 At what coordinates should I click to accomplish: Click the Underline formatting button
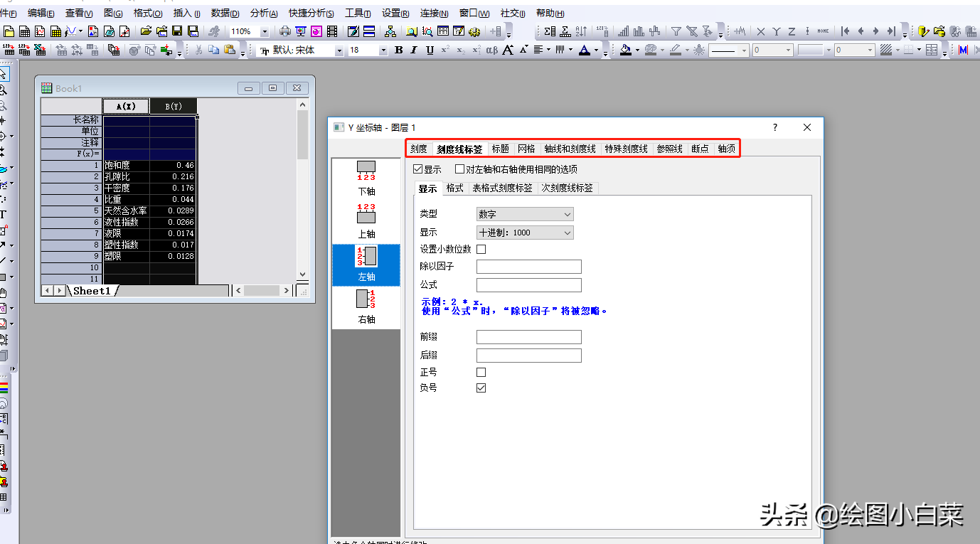[430, 50]
